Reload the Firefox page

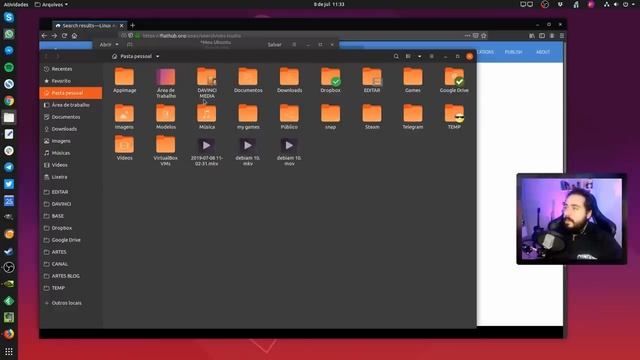point(64,36)
